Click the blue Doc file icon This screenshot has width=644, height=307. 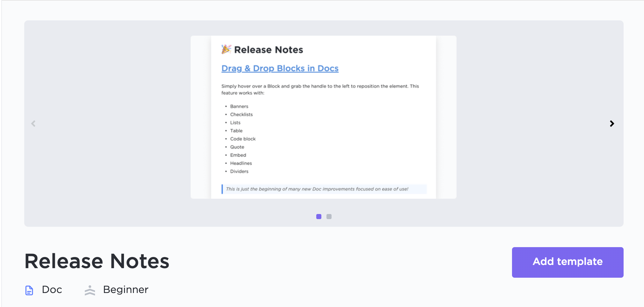[x=29, y=290]
